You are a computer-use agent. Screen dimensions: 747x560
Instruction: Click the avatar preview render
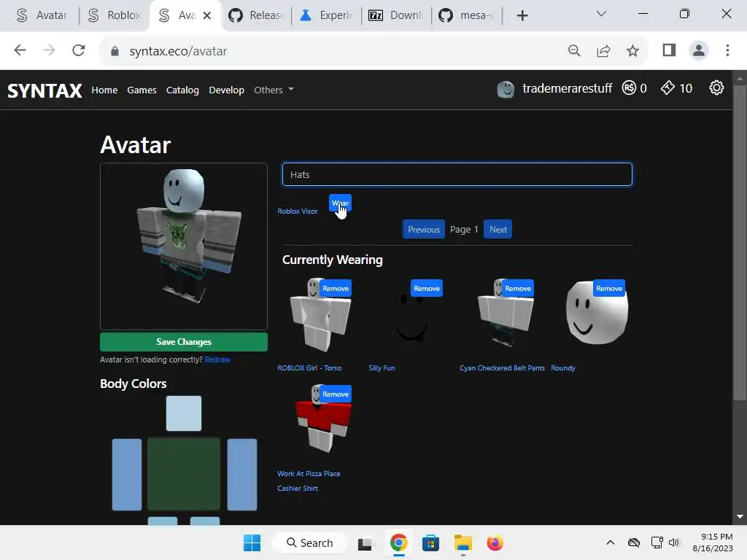(184, 246)
